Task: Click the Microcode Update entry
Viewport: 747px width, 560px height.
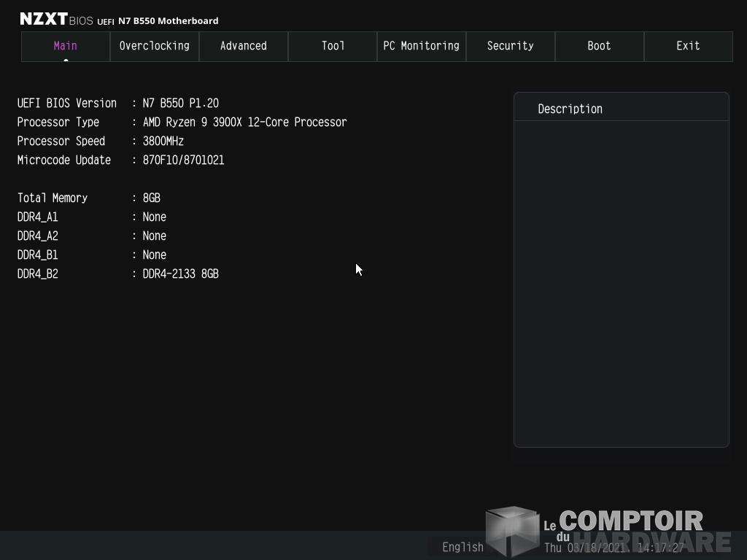Action: [x=121, y=160]
